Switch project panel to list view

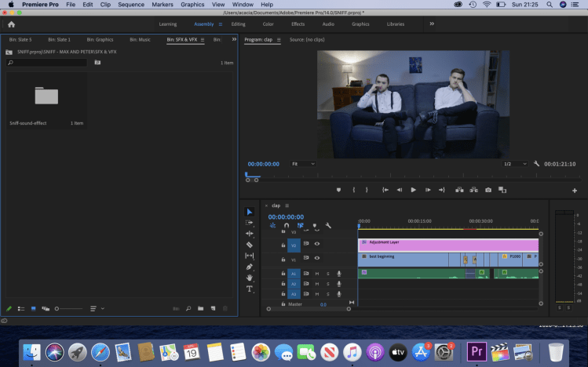[21, 309]
